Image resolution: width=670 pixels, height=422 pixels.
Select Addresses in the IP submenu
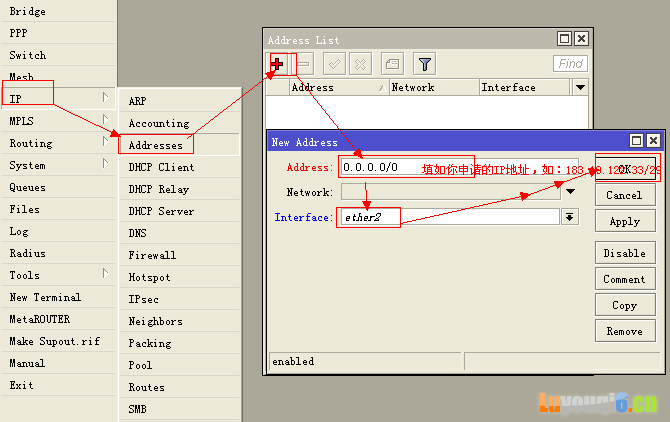tap(180, 145)
